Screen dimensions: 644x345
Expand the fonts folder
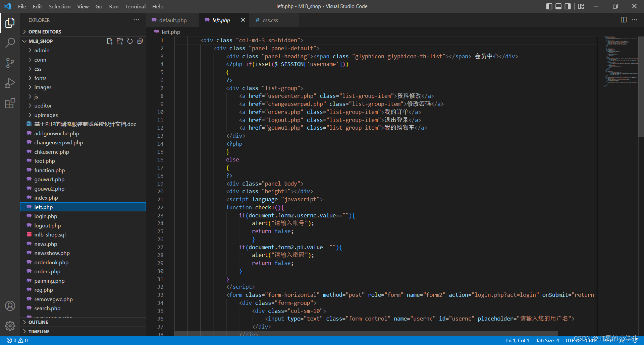[83, 78]
